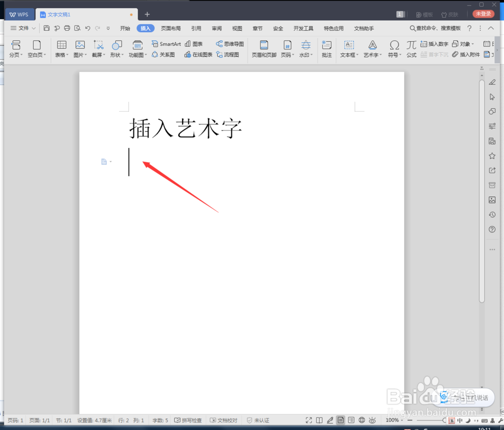Click the Save icon in quick access toolbar
This screenshot has width=504, height=430.
click(x=46, y=28)
